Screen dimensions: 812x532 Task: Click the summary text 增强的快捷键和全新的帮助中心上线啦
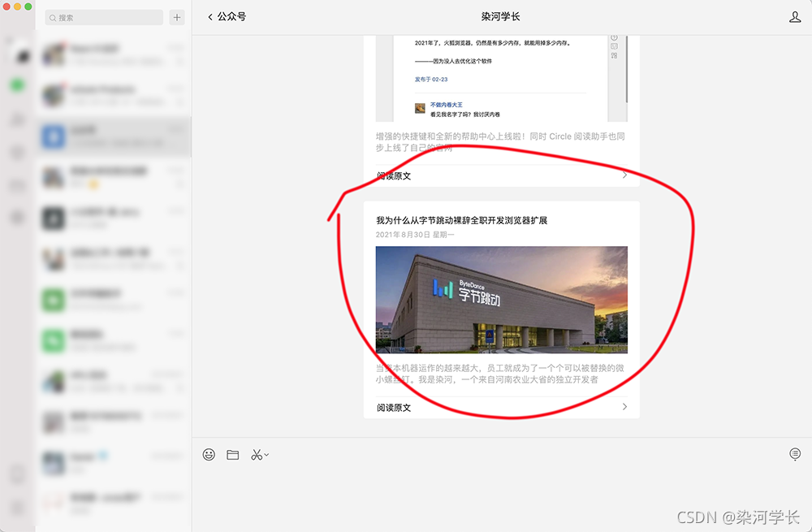(x=500, y=142)
